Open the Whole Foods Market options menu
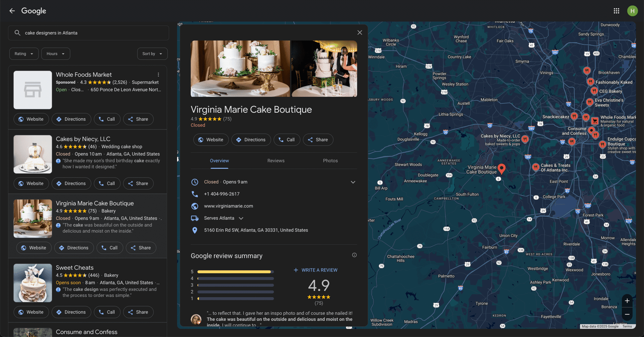Image resolution: width=644 pixels, height=337 pixels. coord(159,75)
